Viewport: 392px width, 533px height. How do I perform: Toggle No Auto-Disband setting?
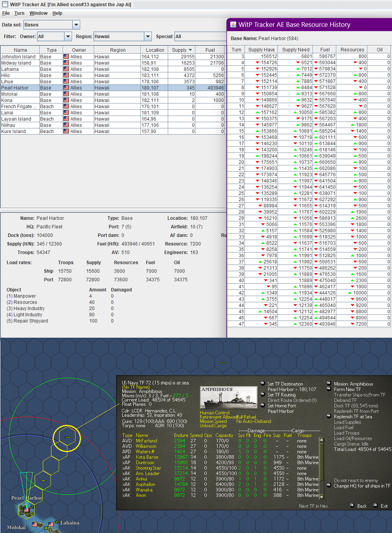(x=253, y=421)
